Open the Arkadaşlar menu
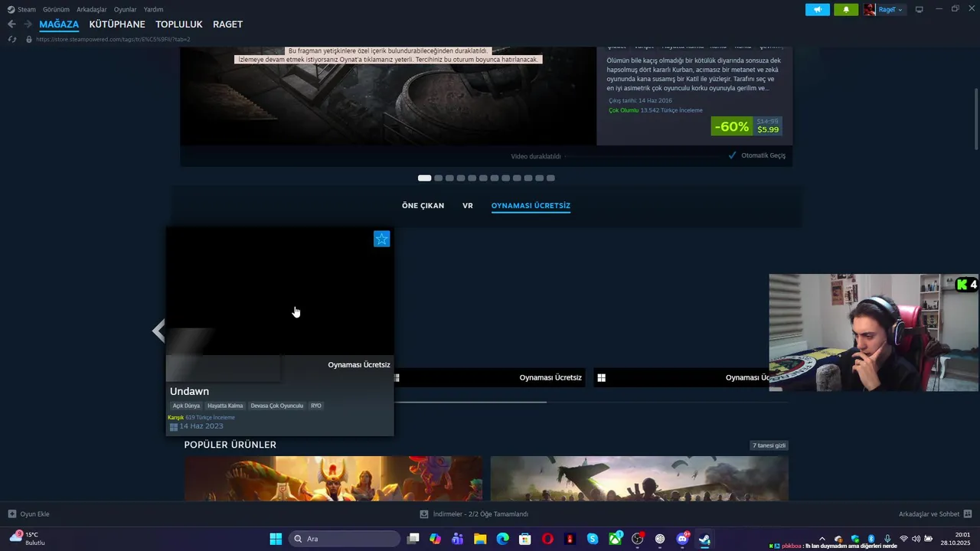The height and width of the screenshot is (551, 980). tap(92, 9)
